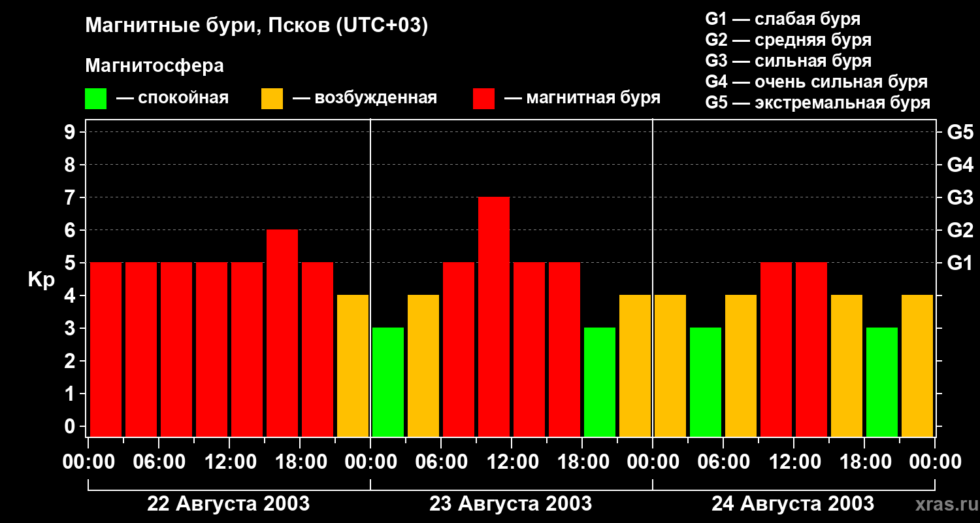The height and width of the screenshot is (523, 980).
Task: Click the 12:00 time label for 24 Августа
Action: [x=794, y=462]
